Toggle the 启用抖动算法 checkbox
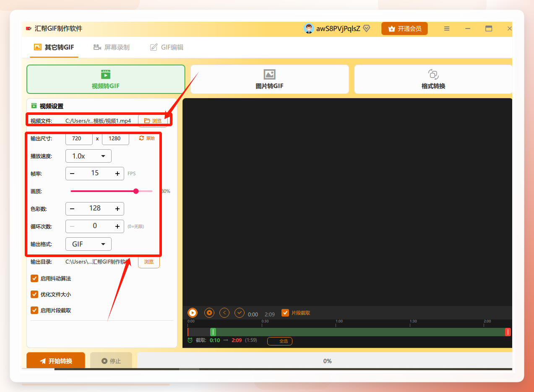Viewport: 534px width, 392px height. coord(34,278)
